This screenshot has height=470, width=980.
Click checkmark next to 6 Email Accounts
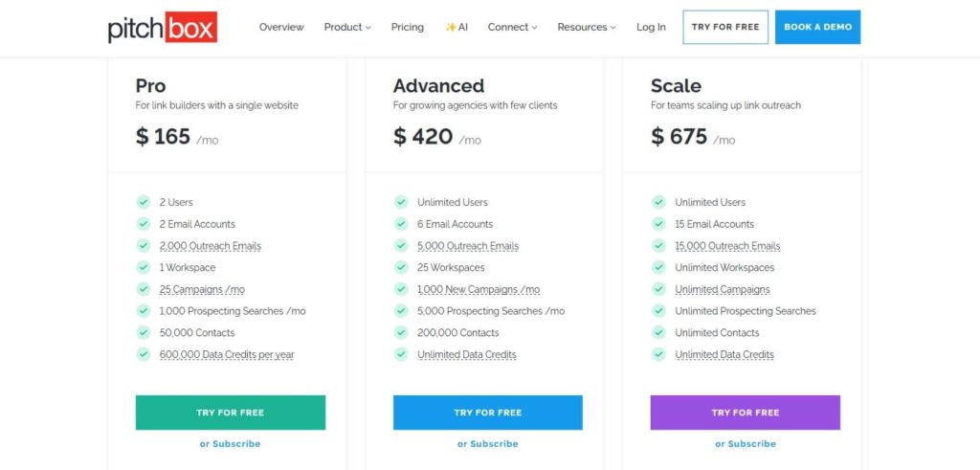(401, 224)
